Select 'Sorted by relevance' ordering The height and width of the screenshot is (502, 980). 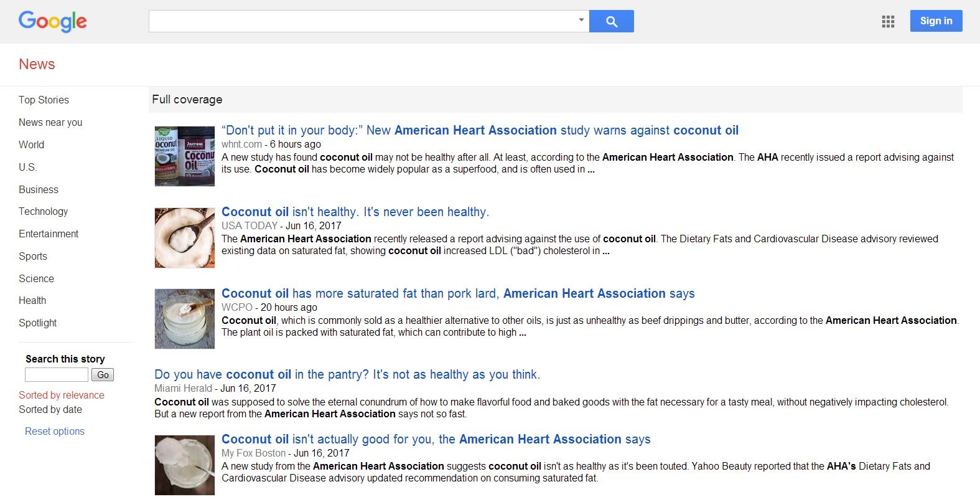pos(62,395)
